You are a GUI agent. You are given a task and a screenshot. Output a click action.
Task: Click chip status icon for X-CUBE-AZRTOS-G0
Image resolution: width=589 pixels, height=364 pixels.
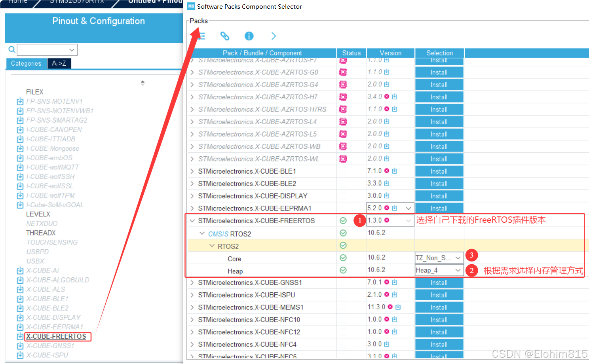click(x=343, y=72)
